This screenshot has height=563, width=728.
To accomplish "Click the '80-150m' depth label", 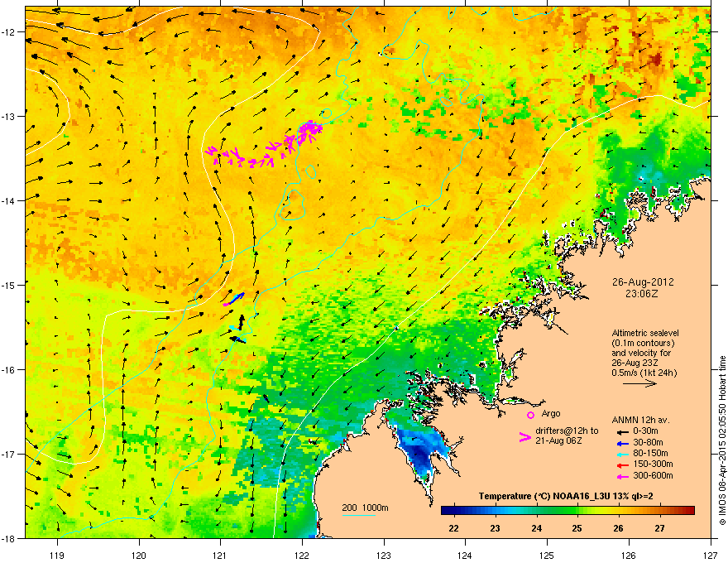I will [x=650, y=454].
